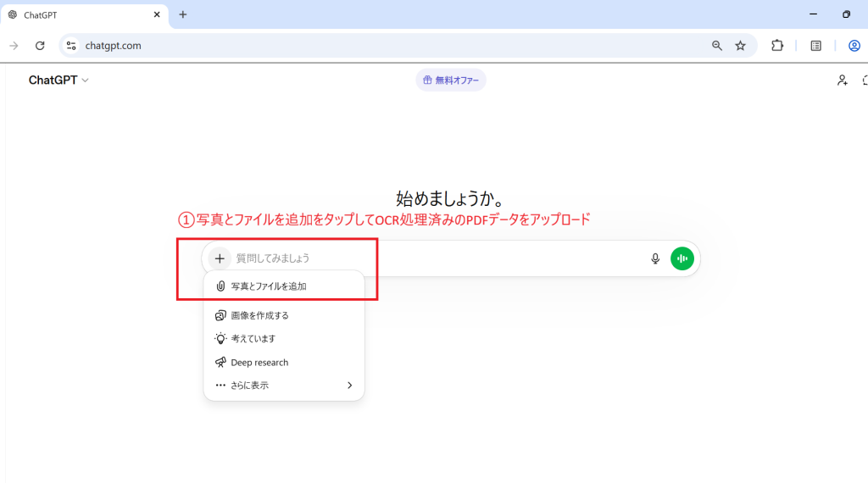This screenshot has height=483, width=868.
Task: Expand the さらに表示 submenu
Action: [284, 386]
